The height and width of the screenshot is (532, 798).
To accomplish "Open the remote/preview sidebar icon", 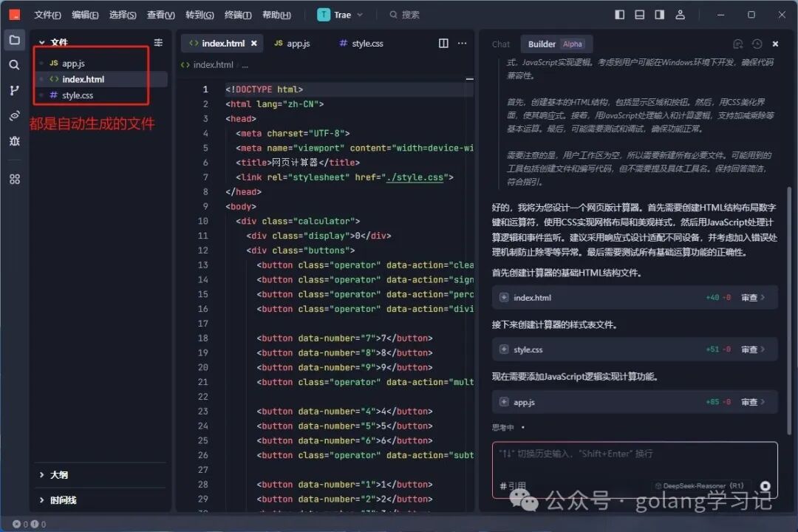I will pyautogui.click(x=14, y=115).
